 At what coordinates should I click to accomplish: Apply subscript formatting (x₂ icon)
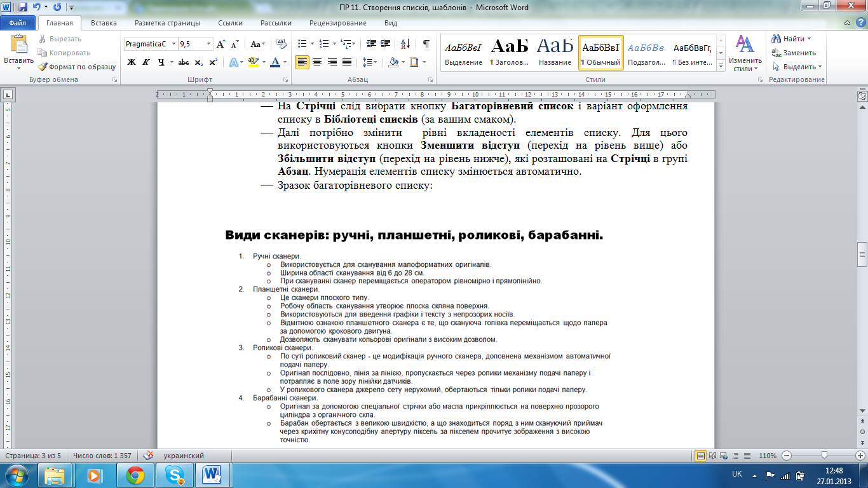[x=198, y=62]
